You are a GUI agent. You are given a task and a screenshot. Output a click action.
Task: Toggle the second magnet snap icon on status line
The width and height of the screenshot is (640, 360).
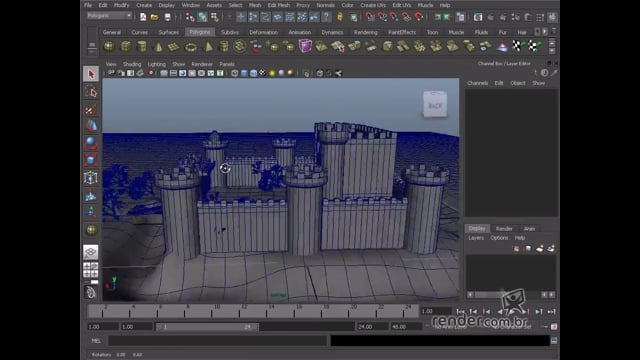[382, 17]
